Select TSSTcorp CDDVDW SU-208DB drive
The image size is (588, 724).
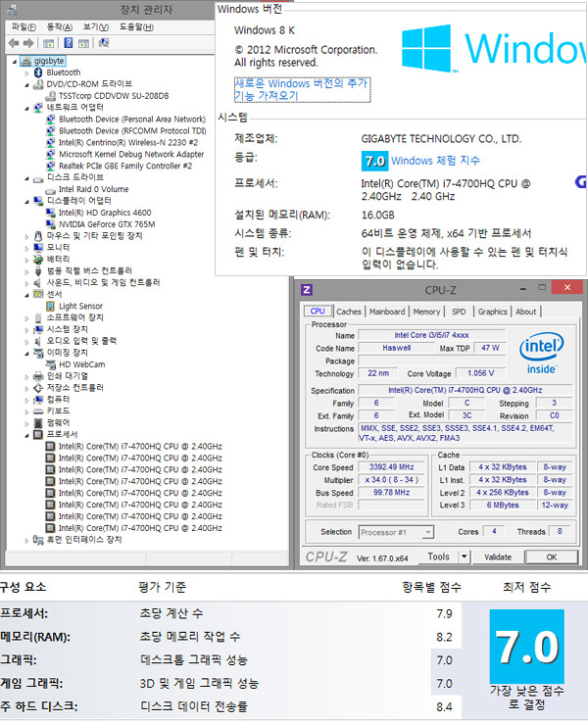(x=114, y=96)
